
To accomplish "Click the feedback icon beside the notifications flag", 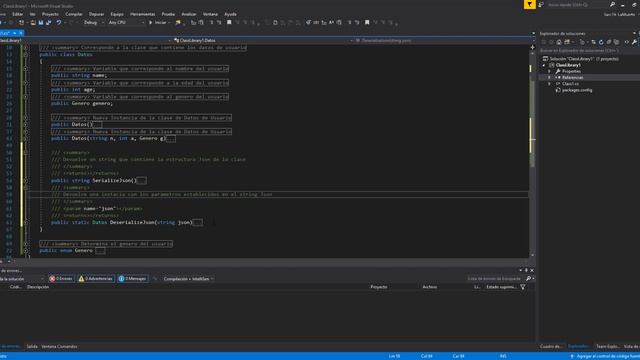I will click(541, 4).
